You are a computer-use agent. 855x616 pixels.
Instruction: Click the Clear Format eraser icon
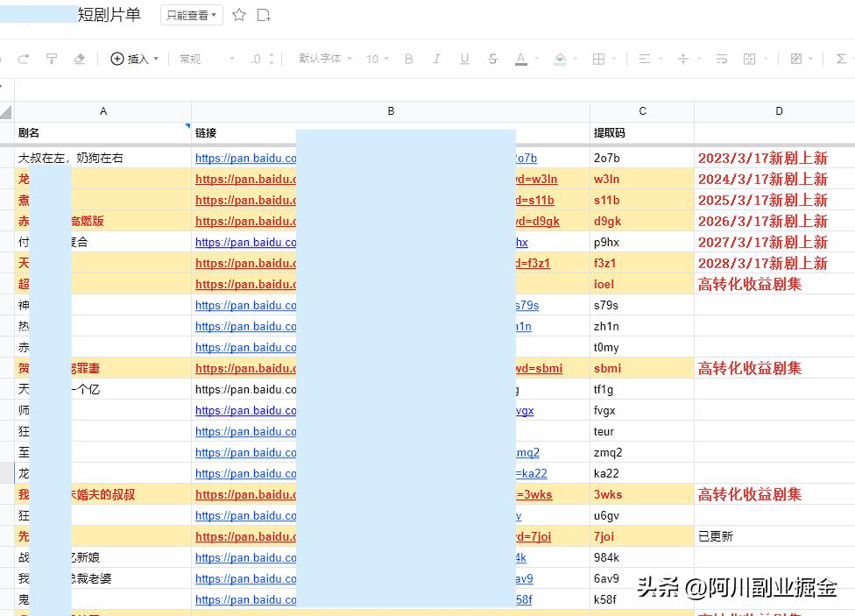pyautogui.click(x=78, y=59)
